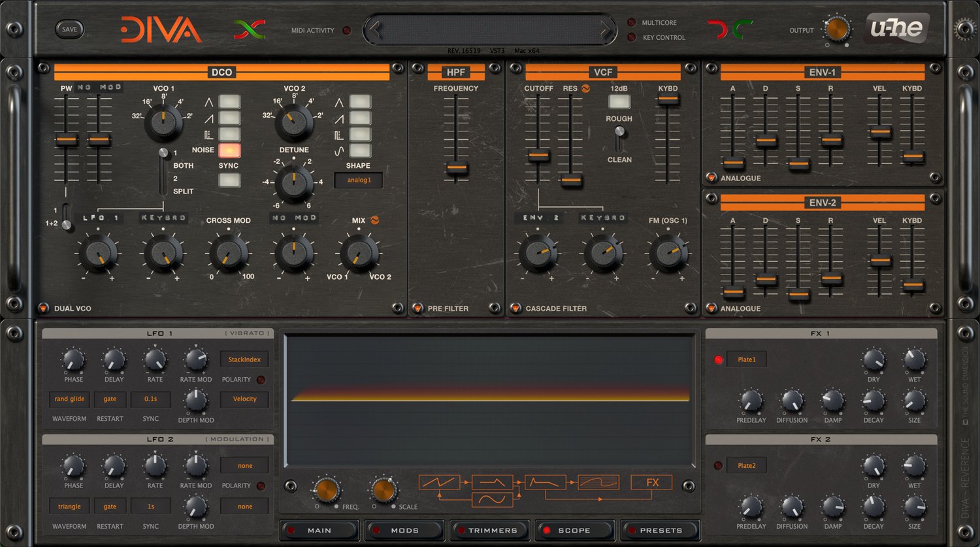Click the VCF CUTOFF slider handle
The image size is (980, 547).
[x=538, y=156]
